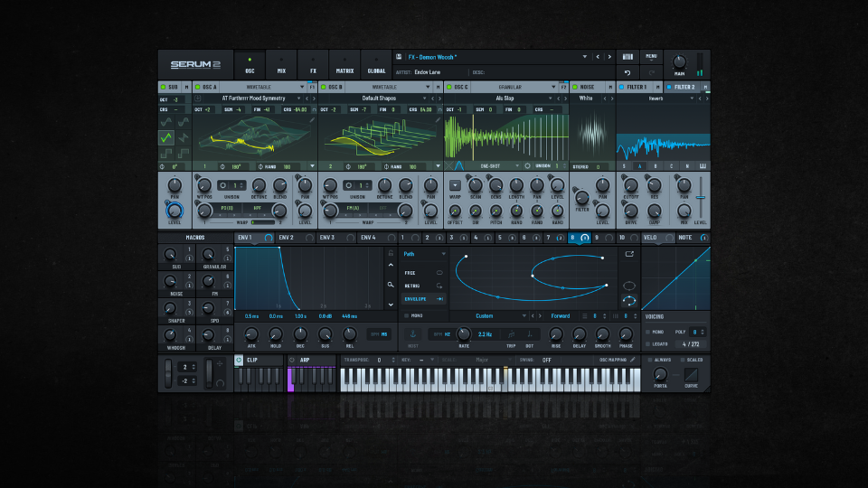Toggle OSC C power on or off

(449, 87)
